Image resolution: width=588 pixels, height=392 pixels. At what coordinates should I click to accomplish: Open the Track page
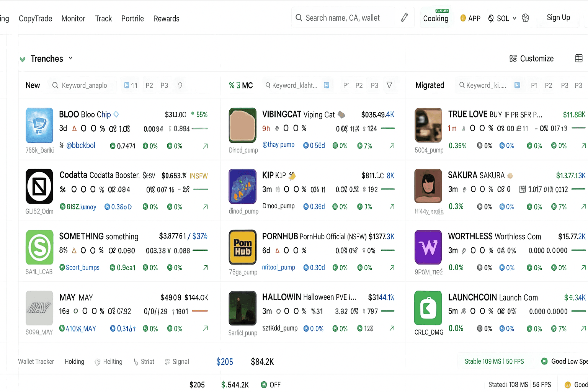(103, 18)
